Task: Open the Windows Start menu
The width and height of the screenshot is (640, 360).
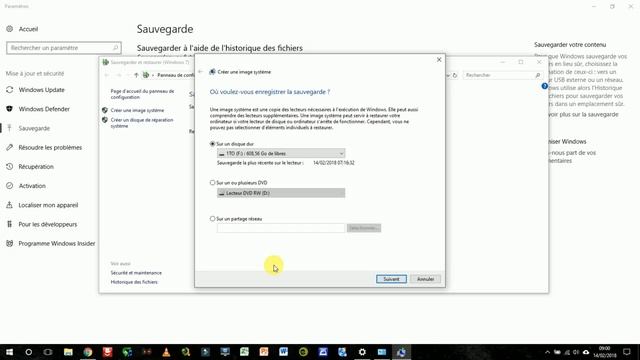Action: [9, 352]
